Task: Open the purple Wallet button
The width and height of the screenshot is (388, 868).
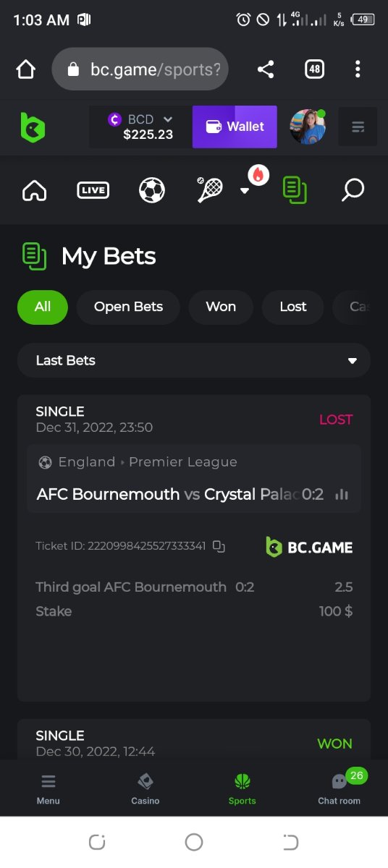Action: click(235, 127)
